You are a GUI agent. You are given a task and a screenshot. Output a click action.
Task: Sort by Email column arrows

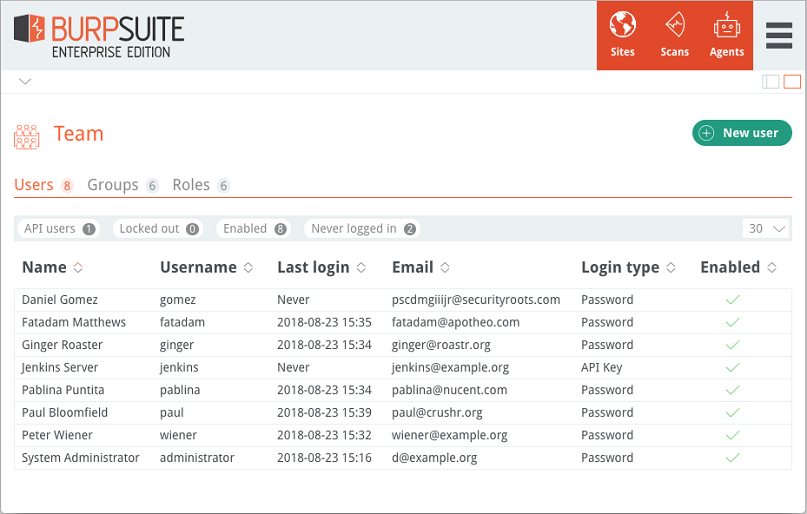(x=445, y=268)
